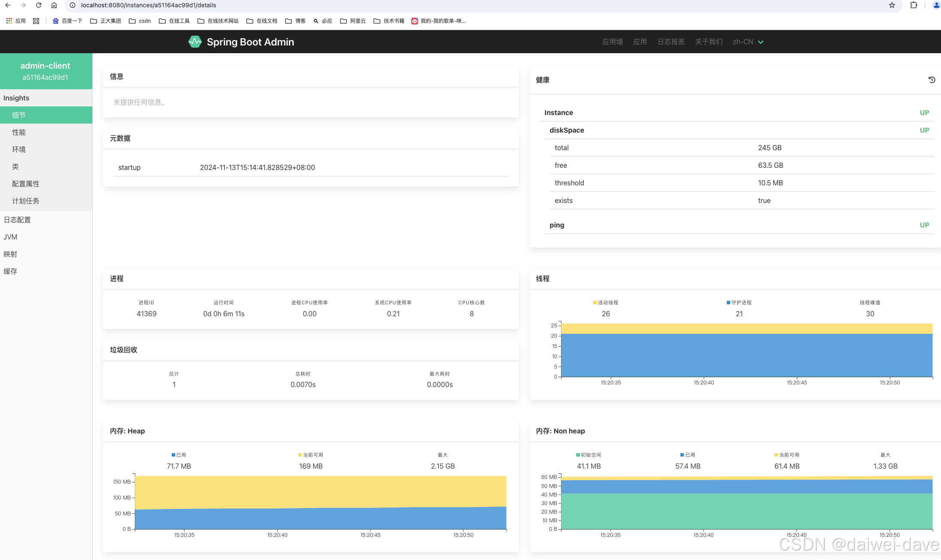
Task: Click the thread chart area
Action: [747, 350]
